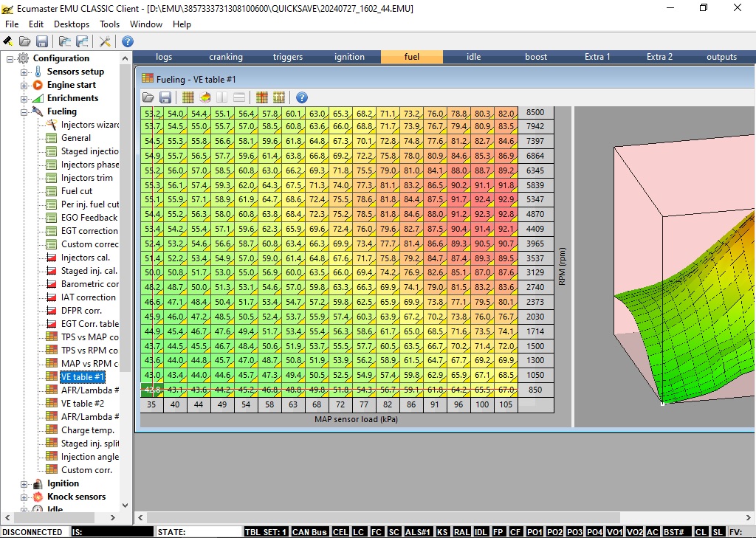Screen dimensions: 756x538
Task: Switch to the cranking desktop tab
Action: 226,57
